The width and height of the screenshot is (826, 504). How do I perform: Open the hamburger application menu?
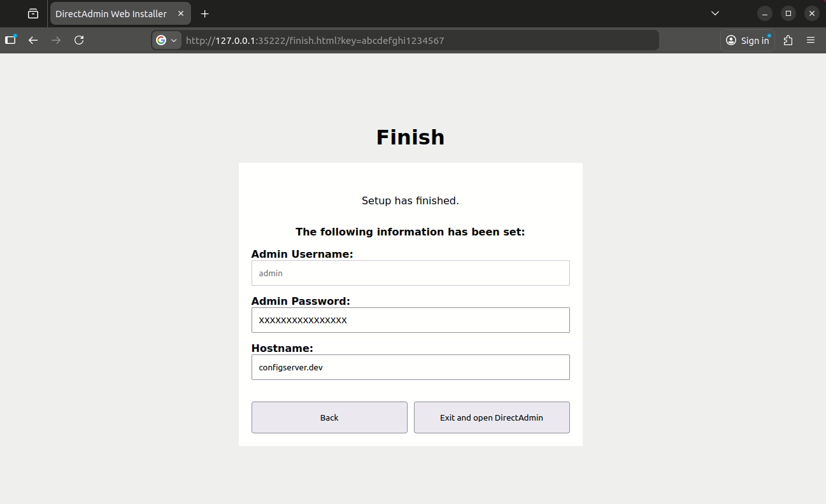pyautogui.click(x=811, y=40)
